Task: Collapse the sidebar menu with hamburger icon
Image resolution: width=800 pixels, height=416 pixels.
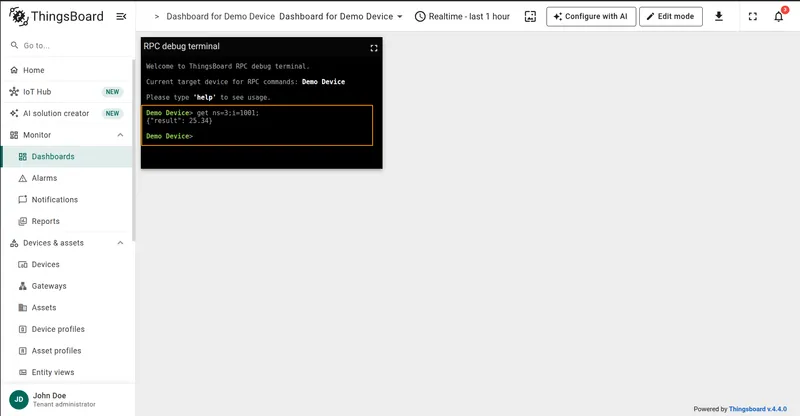Action: 121,16
